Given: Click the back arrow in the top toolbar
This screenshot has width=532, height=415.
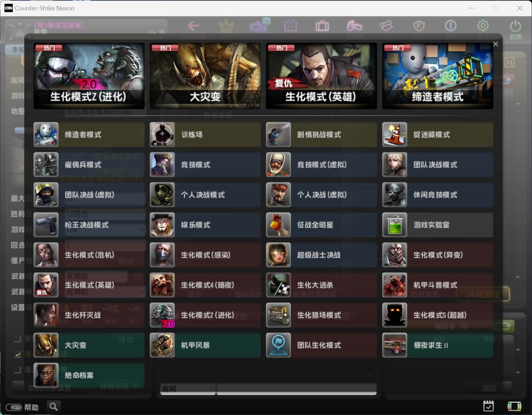Looking at the screenshot, I should point(193,26).
